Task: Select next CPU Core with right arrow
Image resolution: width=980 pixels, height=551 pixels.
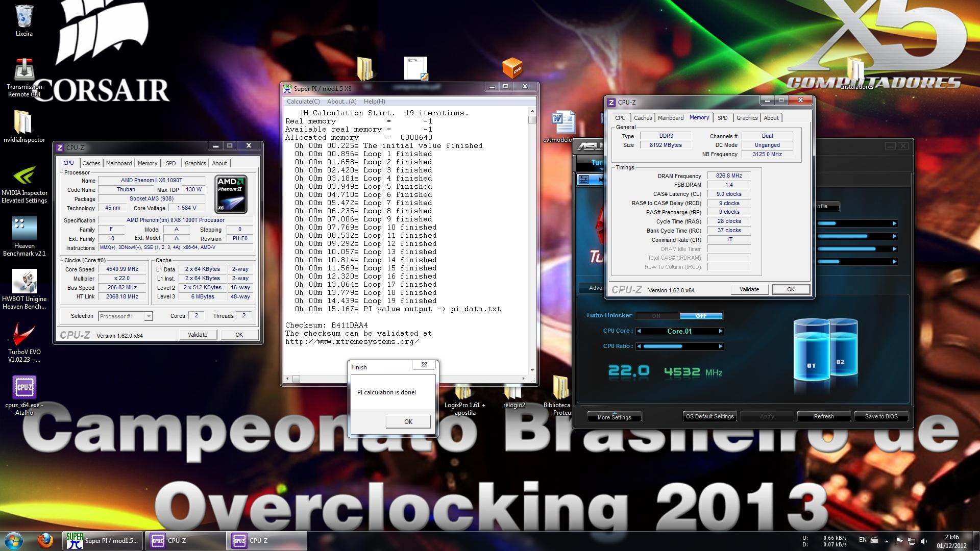Action: point(720,331)
